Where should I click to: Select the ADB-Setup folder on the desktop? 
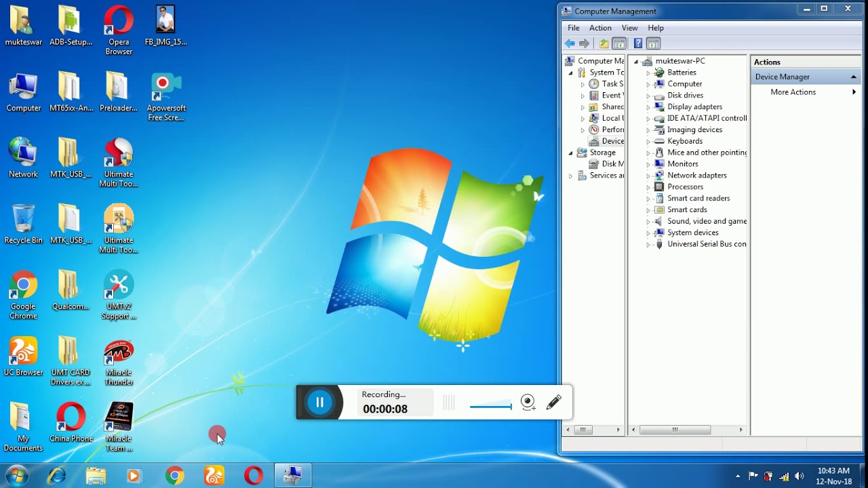[71, 26]
